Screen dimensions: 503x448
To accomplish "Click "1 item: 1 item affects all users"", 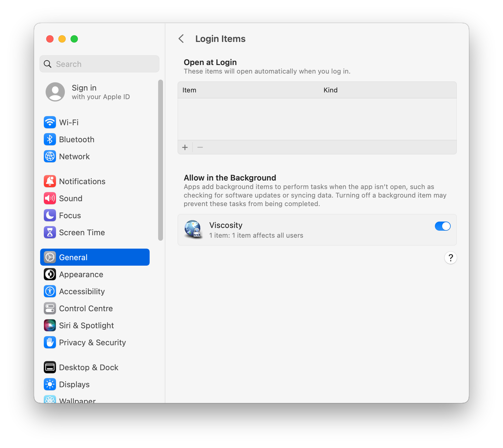I will [x=256, y=236].
